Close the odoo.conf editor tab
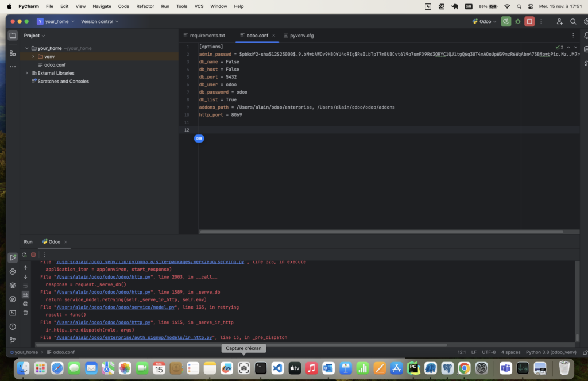The width and height of the screenshot is (588, 381). (x=273, y=35)
